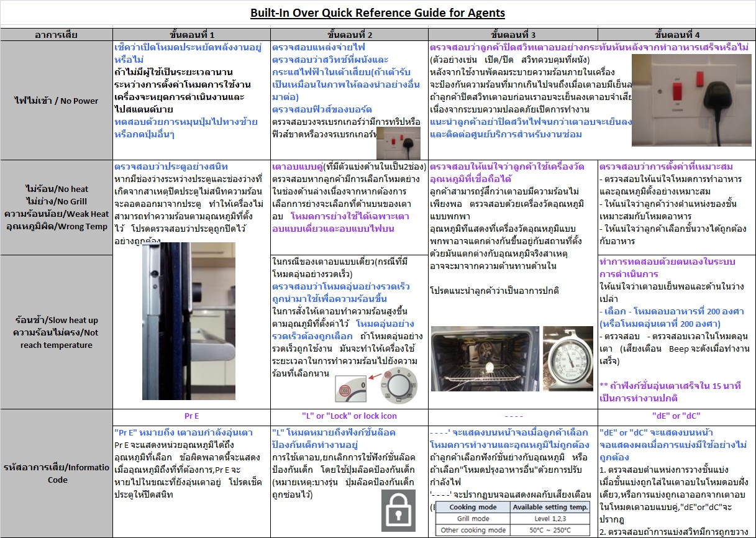Screen dimensions: 756x538
Task: Click the line ตรวจสอบว่าการตั้งค่าที่เหมาะสม
Action: coord(667,166)
